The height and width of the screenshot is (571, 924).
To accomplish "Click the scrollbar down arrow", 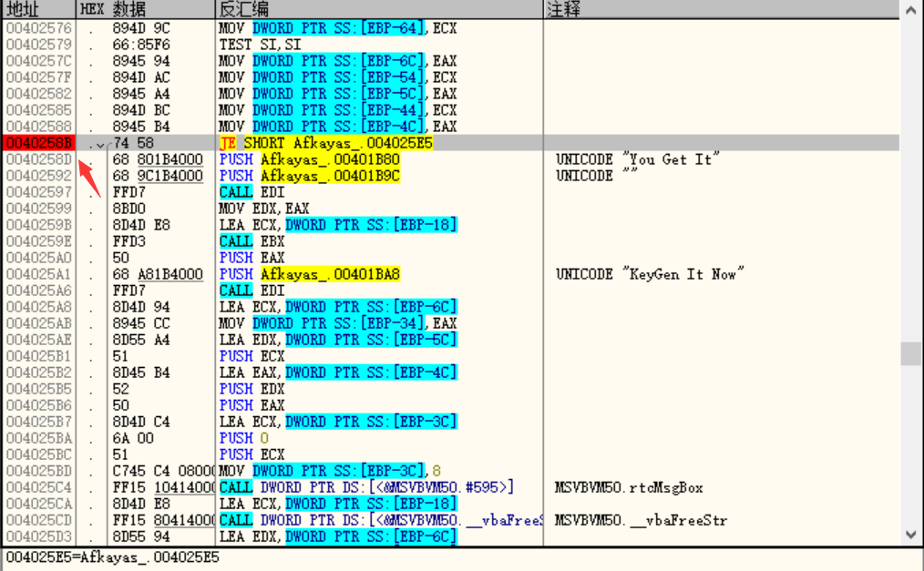I will tap(910, 535).
